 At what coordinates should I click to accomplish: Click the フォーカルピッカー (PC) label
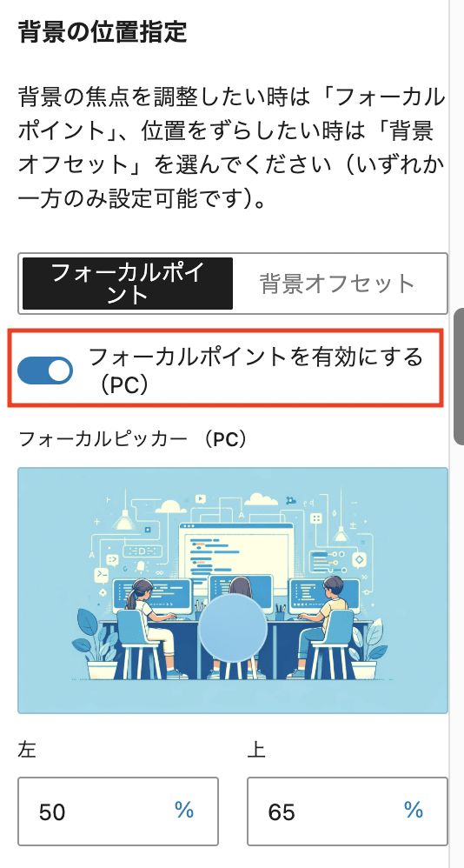[x=133, y=439]
